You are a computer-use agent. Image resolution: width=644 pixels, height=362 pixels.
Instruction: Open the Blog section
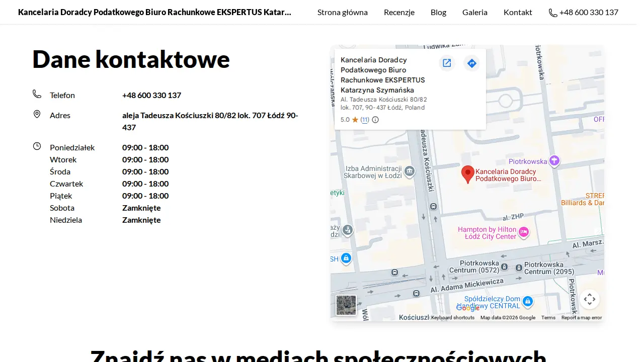tap(438, 12)
